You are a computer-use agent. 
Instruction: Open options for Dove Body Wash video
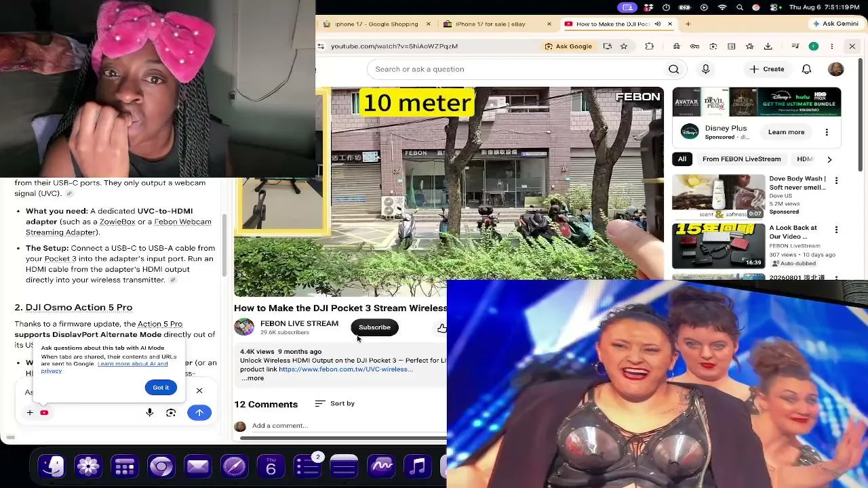(x=836, y=181)
